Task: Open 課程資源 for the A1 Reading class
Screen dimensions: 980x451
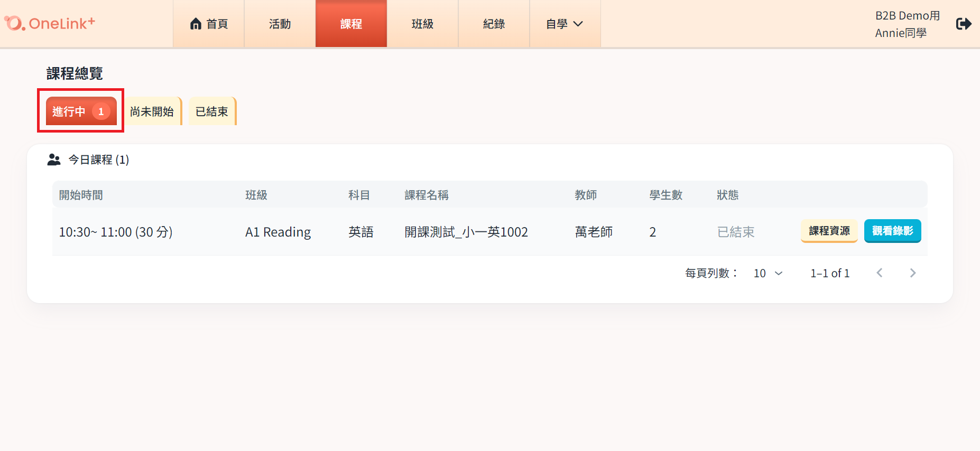Action: [829, 231]
